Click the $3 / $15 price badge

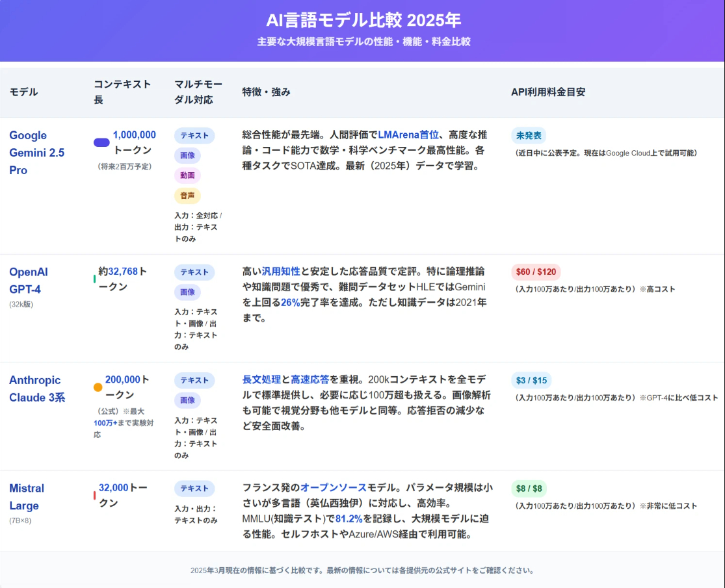pos(531,380)
